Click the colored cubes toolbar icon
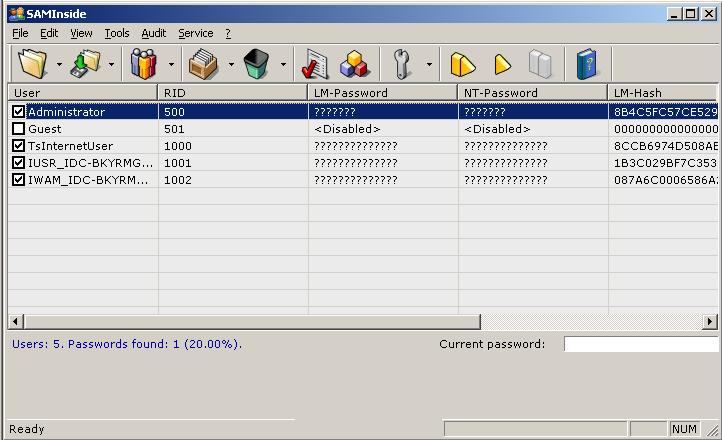 click(x=354, y=64)
